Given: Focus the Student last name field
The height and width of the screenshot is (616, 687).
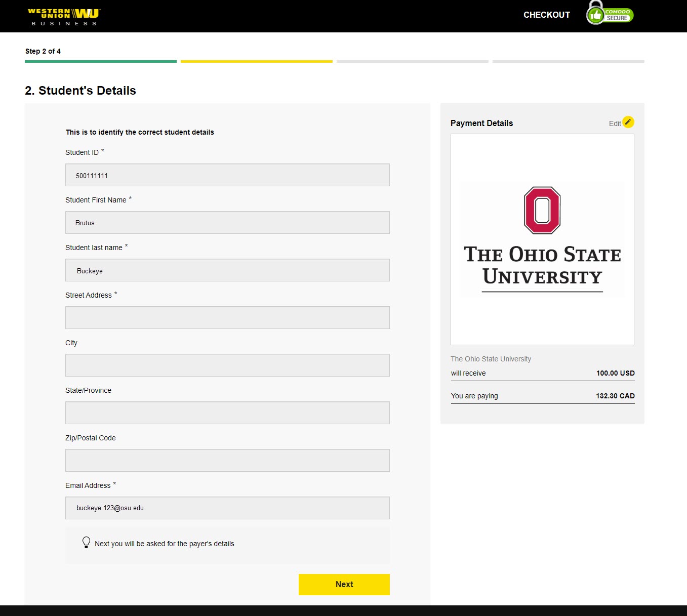Looking at the screenshot, I should coord(227,270).
